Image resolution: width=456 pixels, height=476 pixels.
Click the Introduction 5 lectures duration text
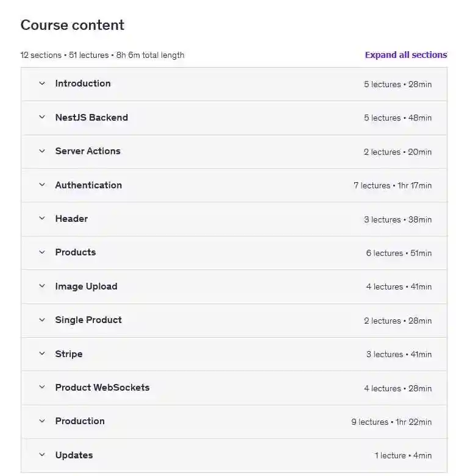click(397, 84)
